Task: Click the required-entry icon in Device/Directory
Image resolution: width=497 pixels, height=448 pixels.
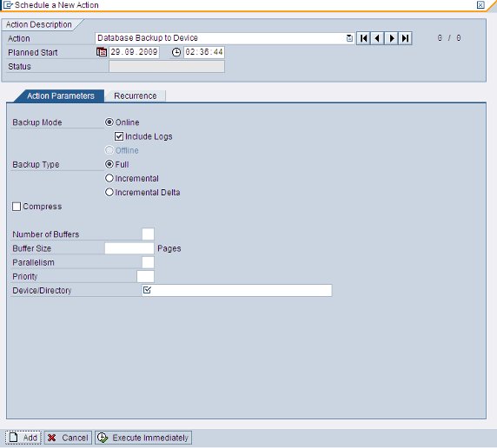Action: 147,290
